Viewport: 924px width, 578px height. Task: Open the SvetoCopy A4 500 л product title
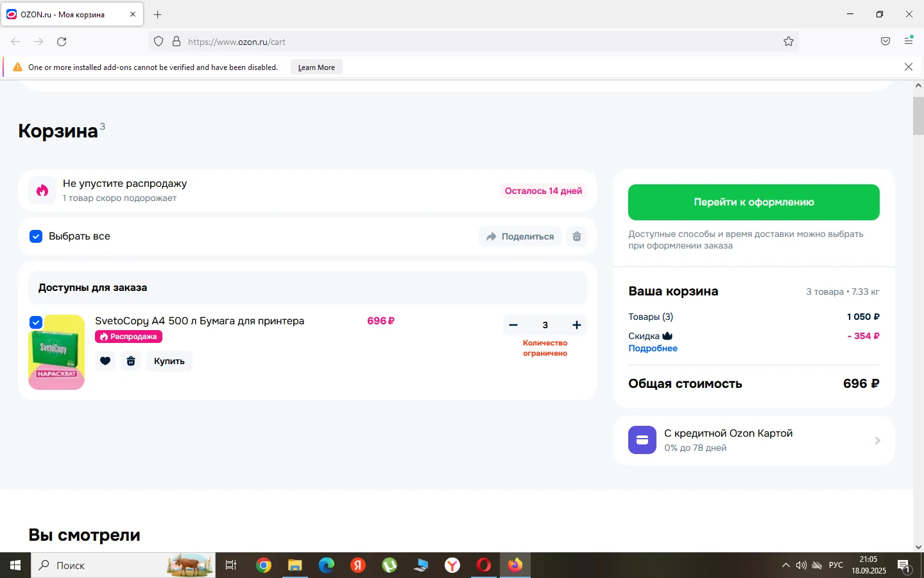[x=200, y=321]
